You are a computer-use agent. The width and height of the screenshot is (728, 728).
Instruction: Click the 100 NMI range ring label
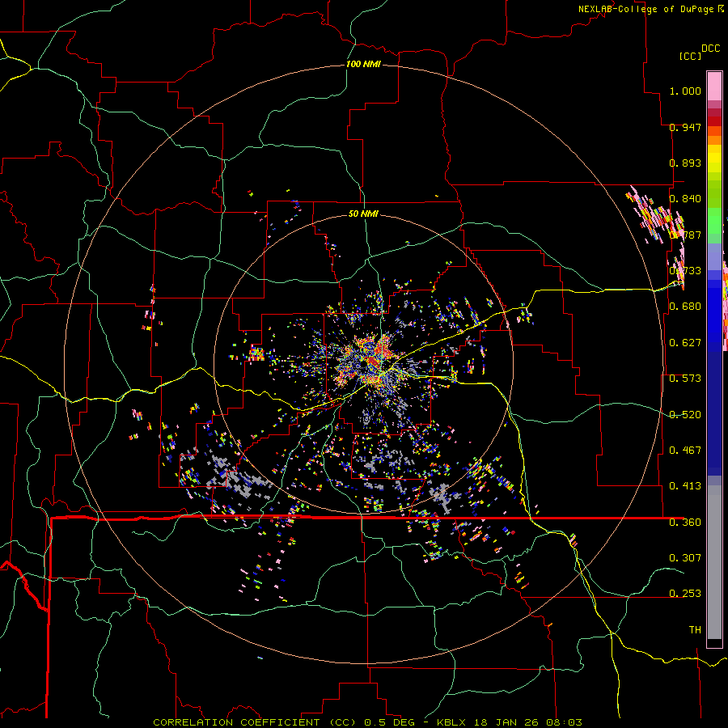(363, 64)
